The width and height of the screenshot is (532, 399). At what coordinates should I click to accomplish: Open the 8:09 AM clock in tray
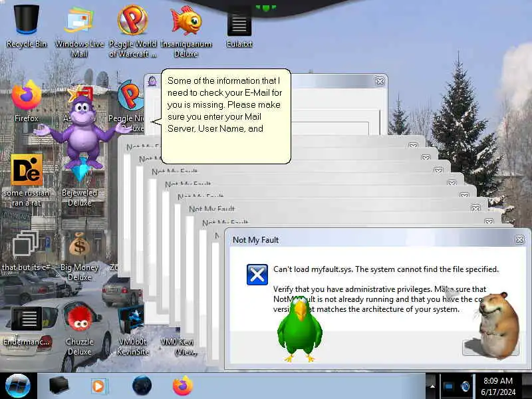coord(497,386)
